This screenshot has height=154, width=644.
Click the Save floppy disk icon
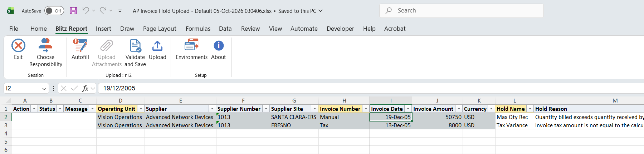[x=73, y=11]
